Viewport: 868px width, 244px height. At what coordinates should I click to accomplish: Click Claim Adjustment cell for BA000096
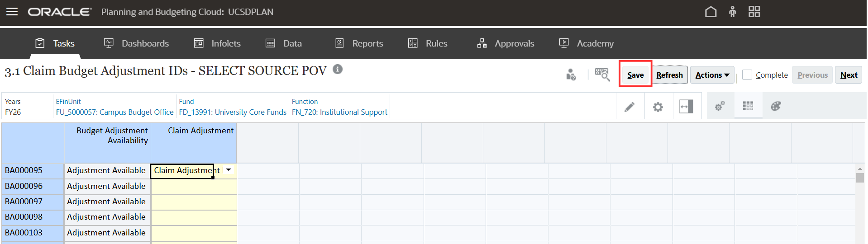(x=194, y=187)
